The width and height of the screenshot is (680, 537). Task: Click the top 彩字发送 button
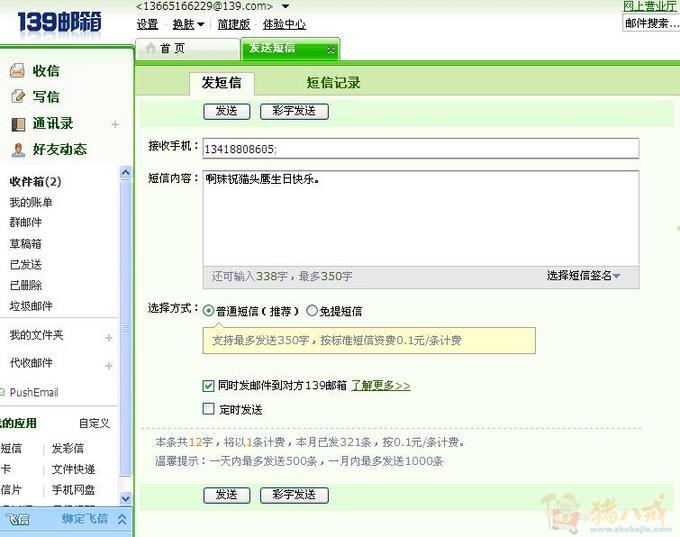[294, 111]
